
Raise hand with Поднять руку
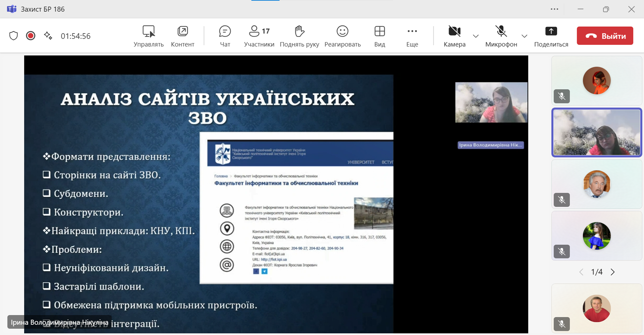[x=299, y=36]
